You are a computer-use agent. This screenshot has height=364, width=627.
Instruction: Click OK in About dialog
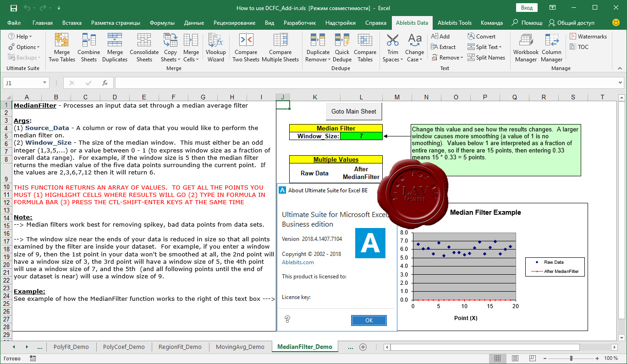tap(369, 321)
